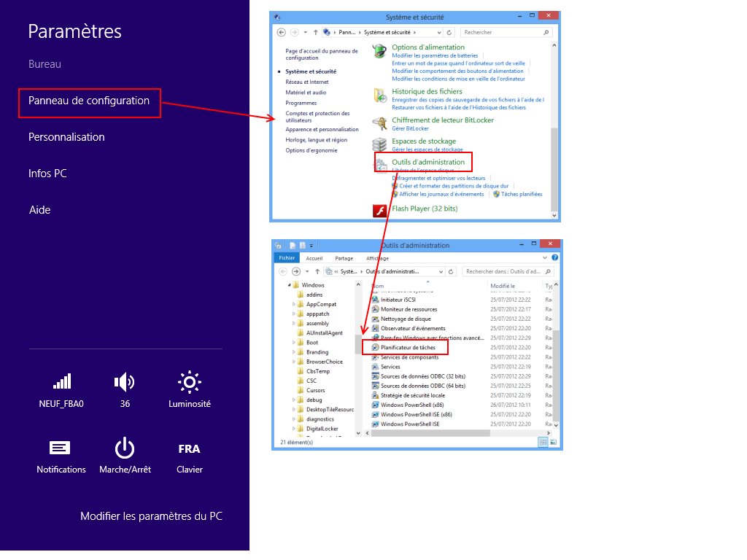Click the volume speaker icon showing 36
The image size is (747, 560).
(x=124, y=381)
